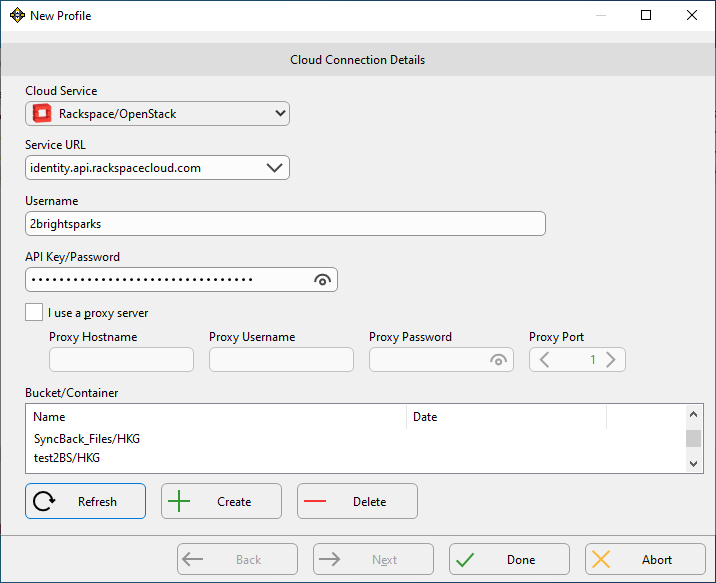This screenshot has width=716, height=583.
Task: Click the bucket list scroll down arrow
Action: point(693,464)
